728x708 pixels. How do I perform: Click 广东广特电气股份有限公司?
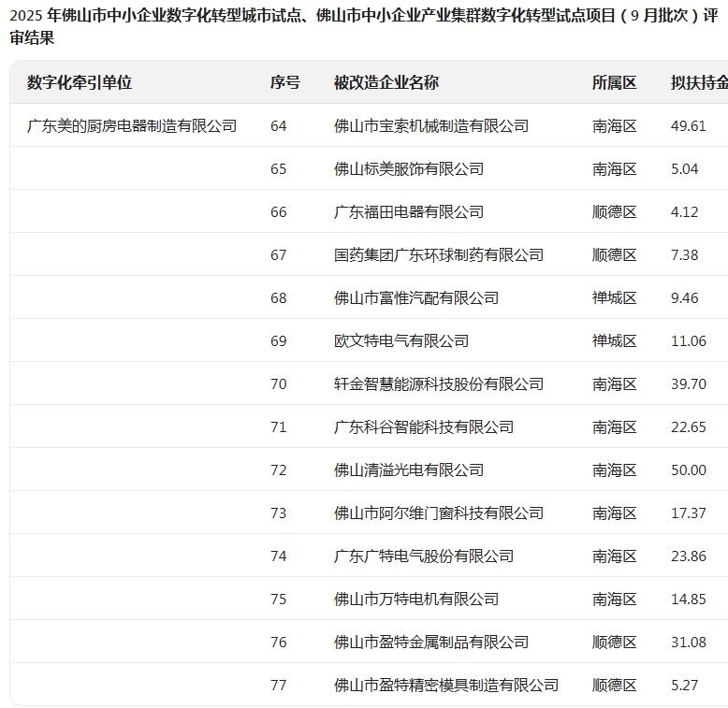(x=423, y=556)
